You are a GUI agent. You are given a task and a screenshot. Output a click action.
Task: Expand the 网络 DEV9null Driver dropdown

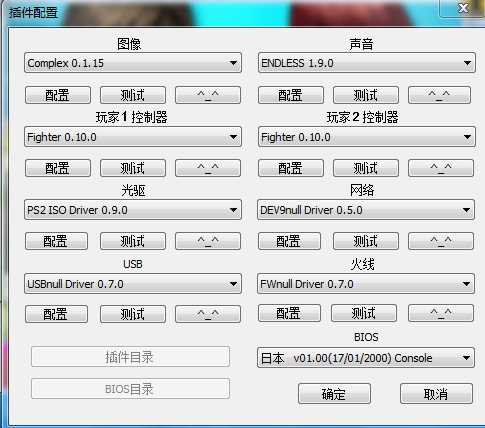366,210
